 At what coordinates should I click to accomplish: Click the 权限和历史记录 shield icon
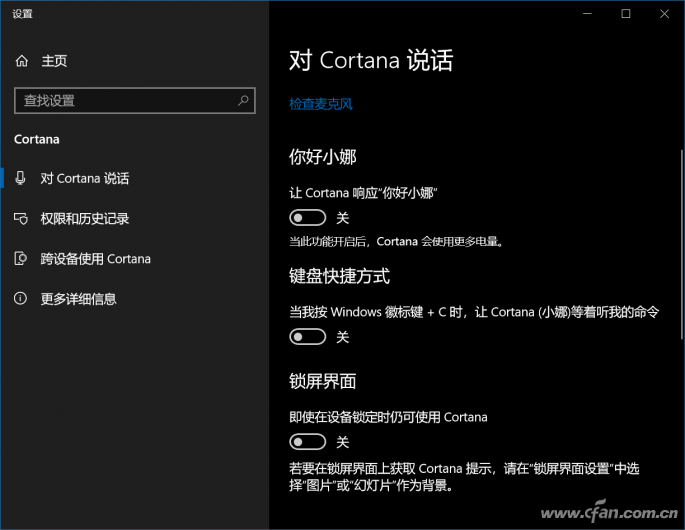(21, 218)
